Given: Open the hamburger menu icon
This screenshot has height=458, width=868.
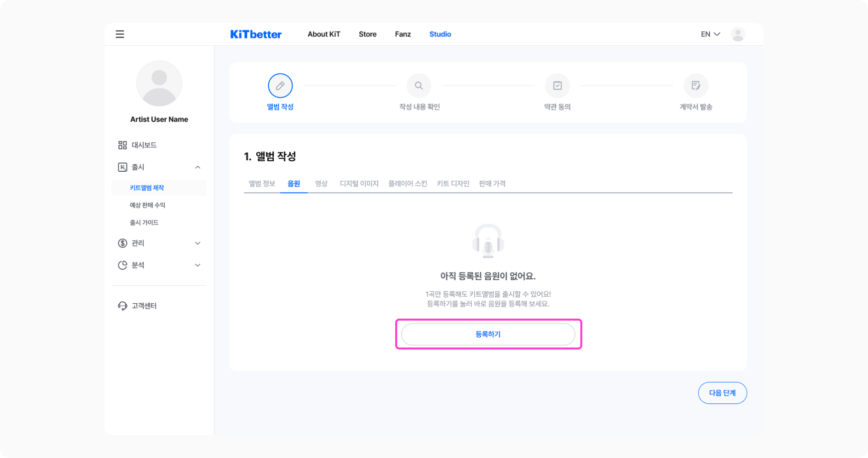Looking at the screenshot, I should (x=119, y=34).
